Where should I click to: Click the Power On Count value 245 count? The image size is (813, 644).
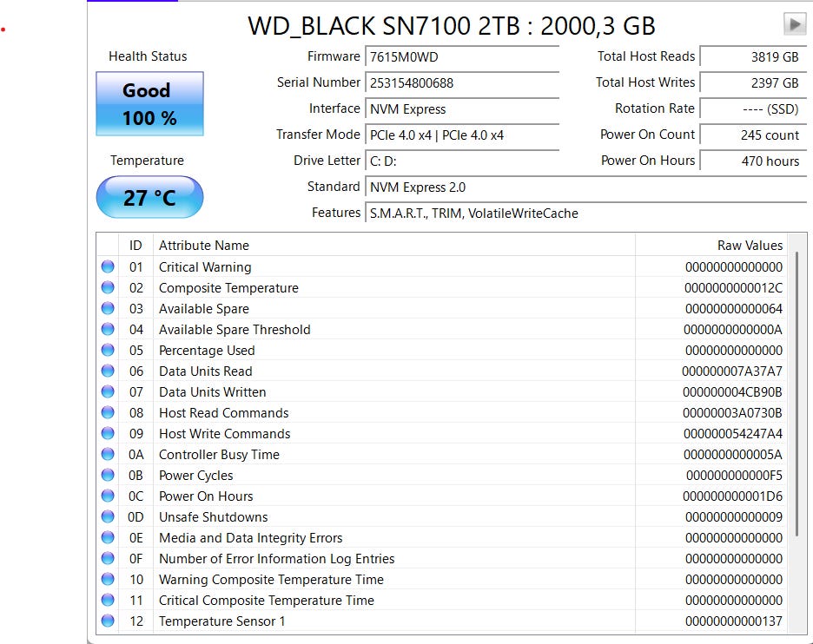753,135
